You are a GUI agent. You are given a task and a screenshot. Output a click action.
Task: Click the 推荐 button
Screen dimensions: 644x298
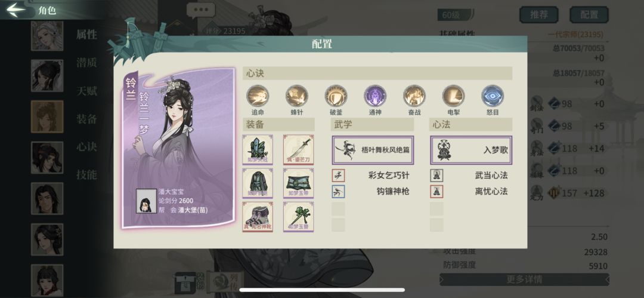pos(539,15)
